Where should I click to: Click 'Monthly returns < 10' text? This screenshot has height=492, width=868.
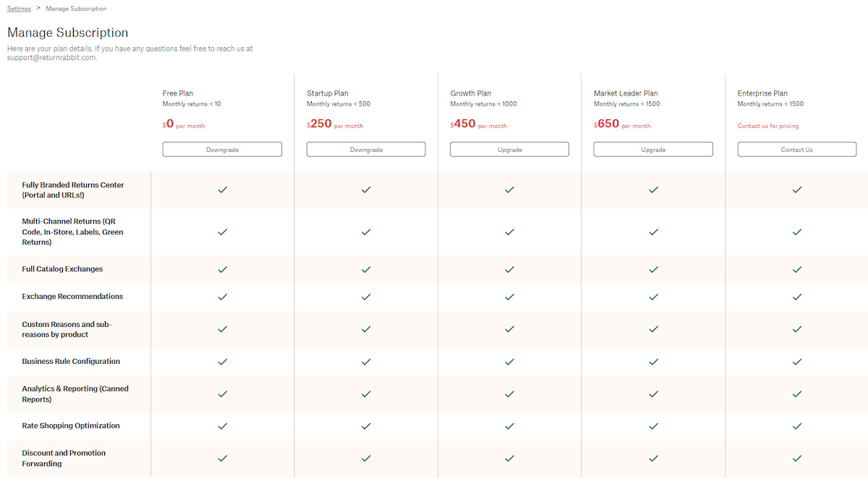point(192,104)
